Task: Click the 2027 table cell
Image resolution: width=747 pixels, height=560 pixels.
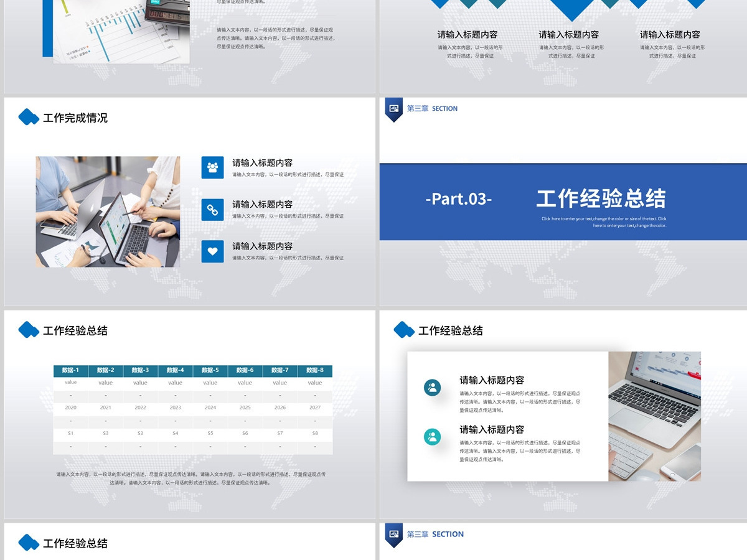Action: [315, 408]
